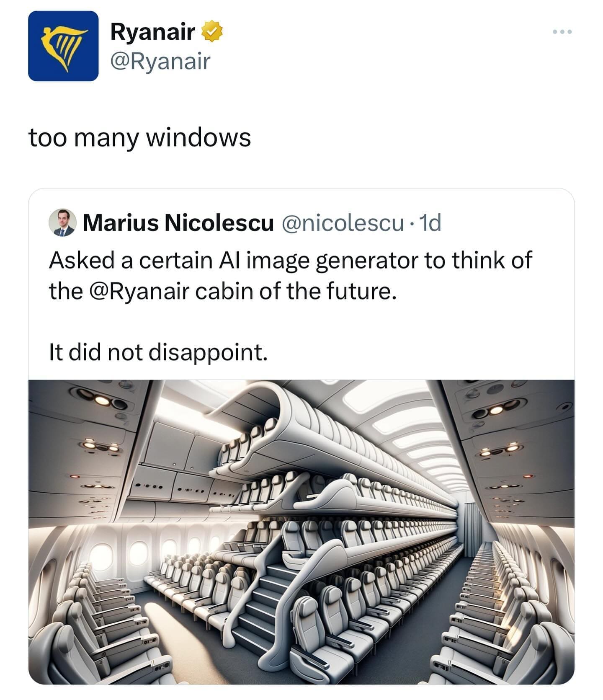Open the AI-generated cabin image
Screen dimensions: 603x700
click(x=301, y=532)
